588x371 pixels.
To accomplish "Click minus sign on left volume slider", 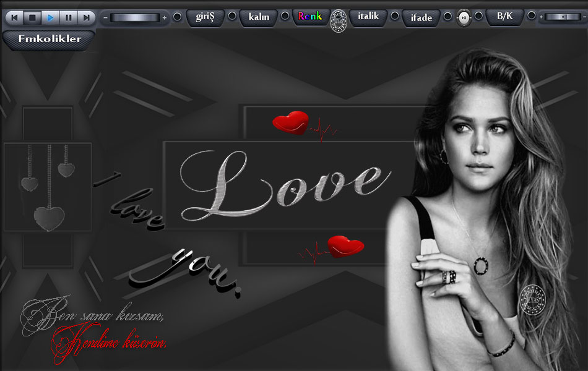I will [x=105, y=18].
